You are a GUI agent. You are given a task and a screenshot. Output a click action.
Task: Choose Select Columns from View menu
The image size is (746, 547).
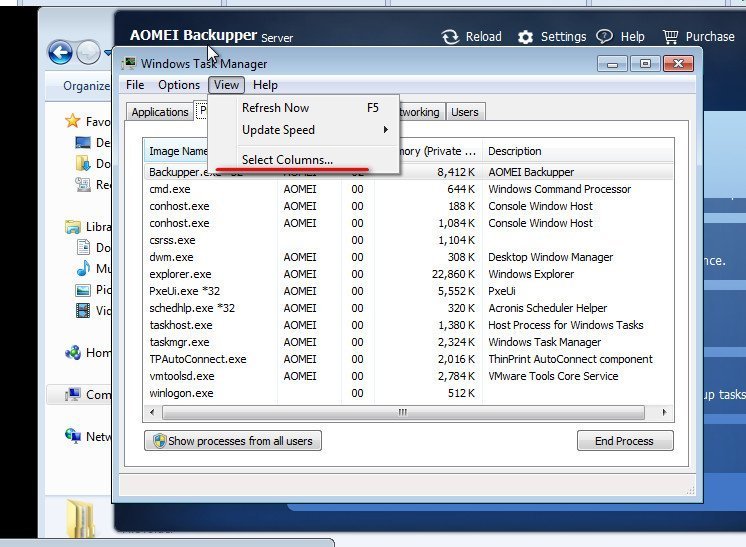[x=287, y=160]
